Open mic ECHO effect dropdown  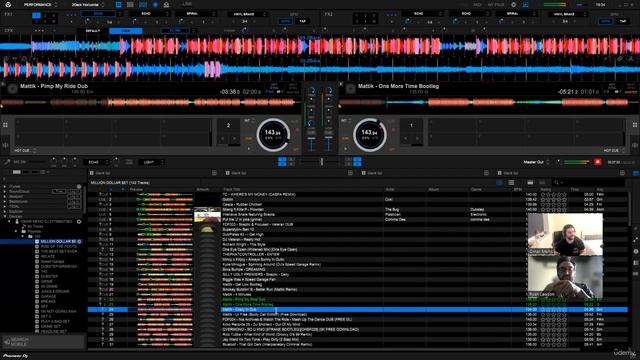(x=96, y=162)
